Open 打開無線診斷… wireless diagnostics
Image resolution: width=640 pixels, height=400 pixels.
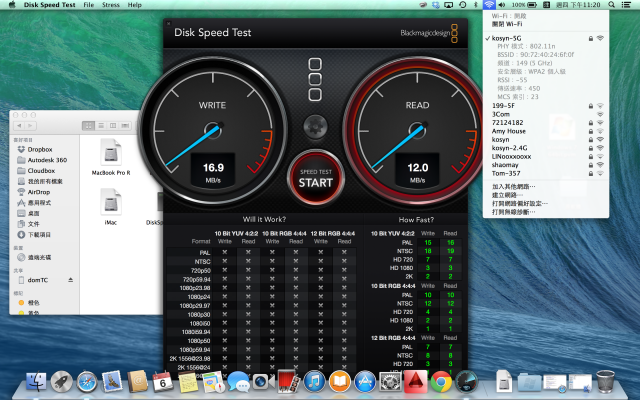[x=546, y=212]
